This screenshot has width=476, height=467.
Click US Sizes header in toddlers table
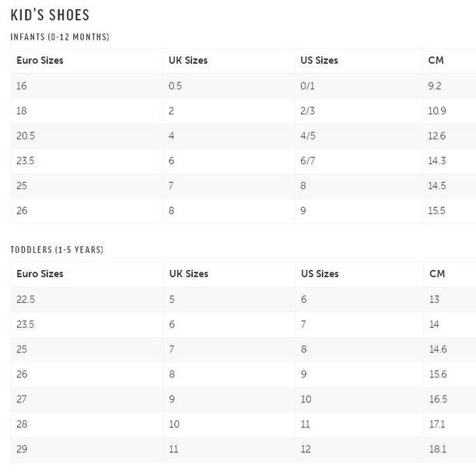[x=320, y=274]
